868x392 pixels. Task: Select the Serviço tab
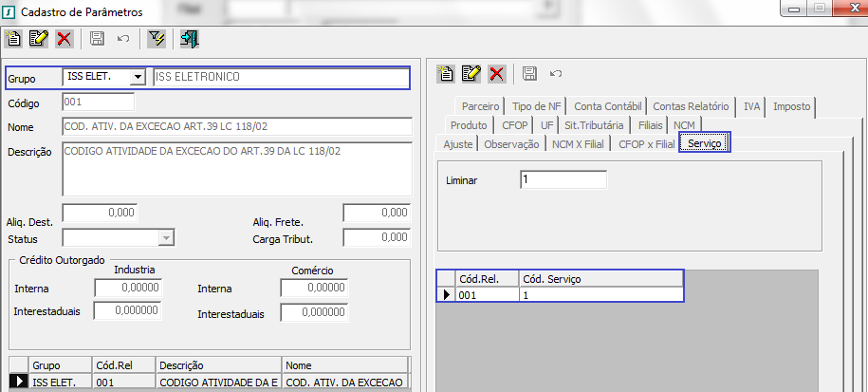705,143
